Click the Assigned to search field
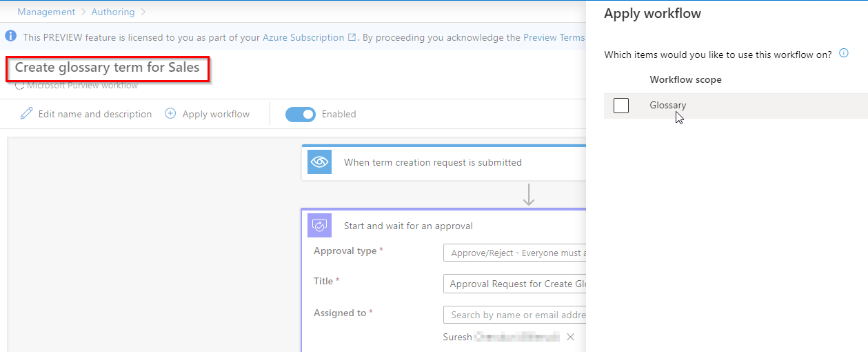 coord(514,315)
